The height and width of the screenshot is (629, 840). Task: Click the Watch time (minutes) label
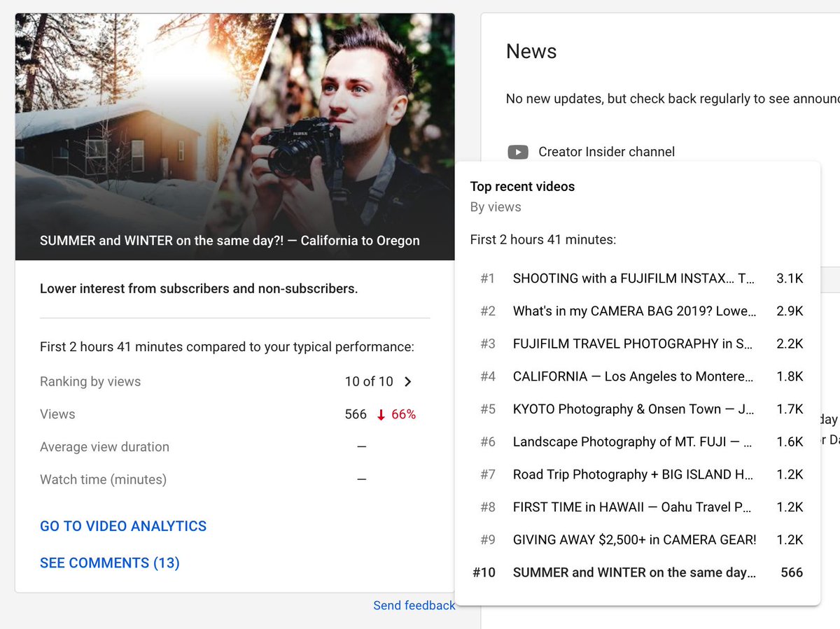tap(103, 480)
